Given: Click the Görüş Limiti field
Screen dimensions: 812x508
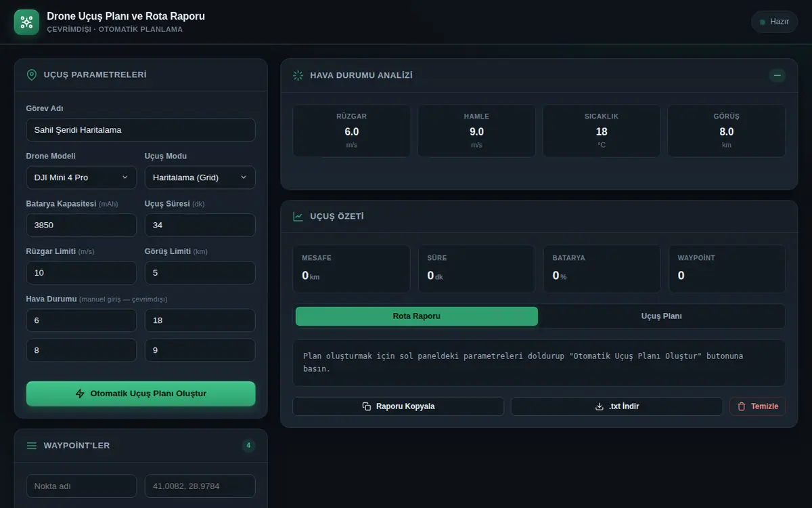Looking at the screenshot, I should click(x=200, y=272).
